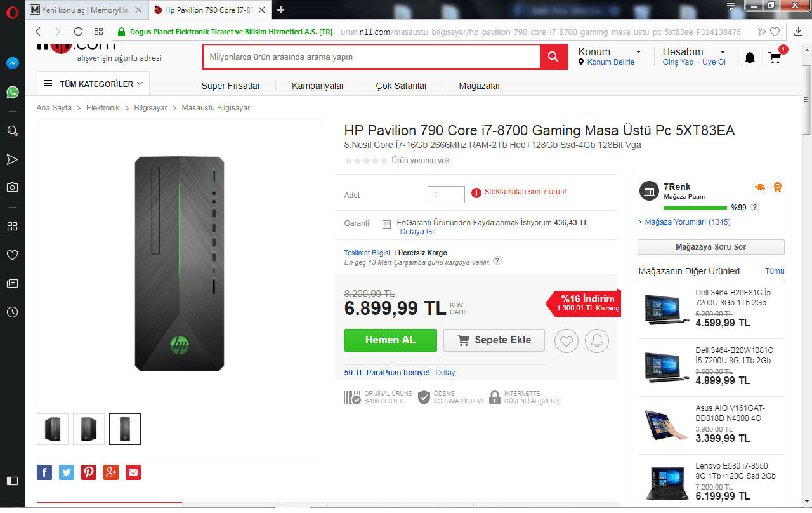Viewport: 812px width, 513px height.
Task: Go to the Elektronik breadcrumb
Action: 103,108
